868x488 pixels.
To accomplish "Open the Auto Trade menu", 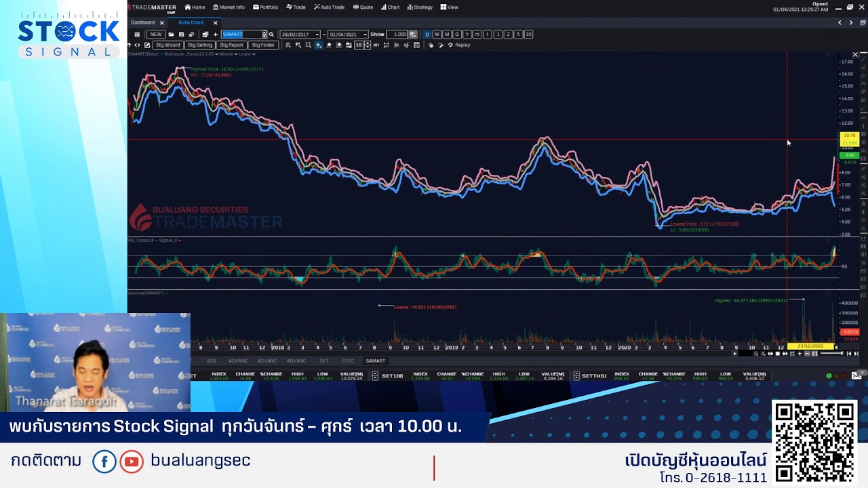I will pos(329,7).
